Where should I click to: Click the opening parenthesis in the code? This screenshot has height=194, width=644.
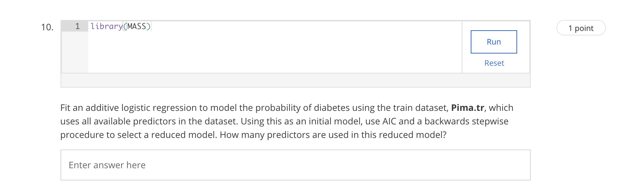[125, 26]
